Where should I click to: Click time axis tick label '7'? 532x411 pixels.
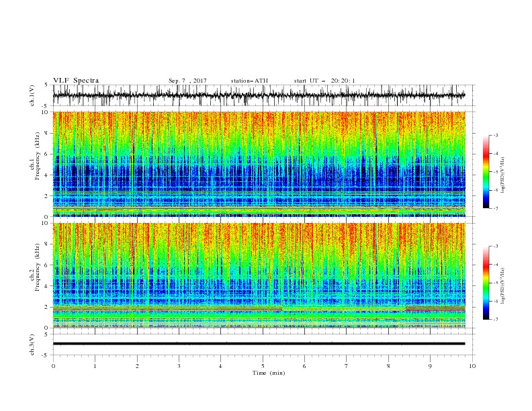click(x=347, y=366)
